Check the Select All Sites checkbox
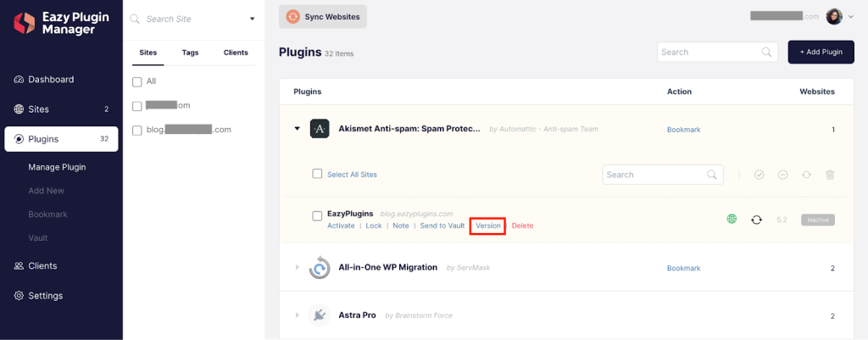 point(317,174)
